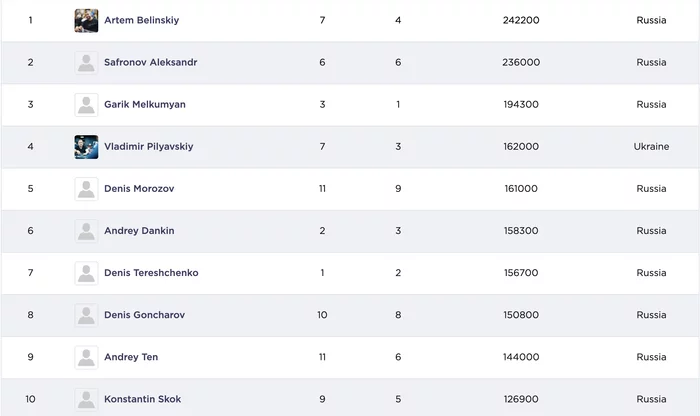The width and height of the screenshot is (700, 416).
Task: Click Denis Tereshchenko's placeholder avatar icon
Action: pyautogui.click(x=86, y=273)
